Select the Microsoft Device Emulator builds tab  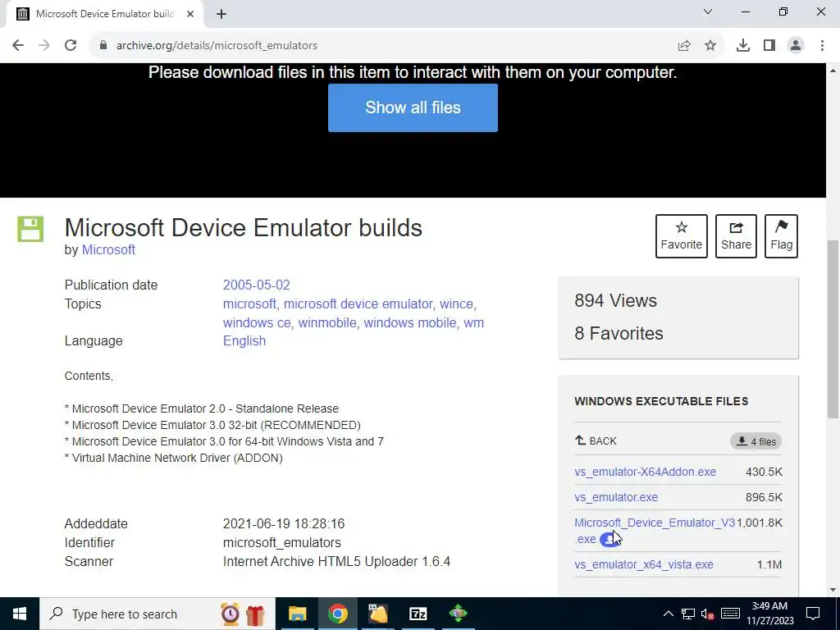point(105,14)
